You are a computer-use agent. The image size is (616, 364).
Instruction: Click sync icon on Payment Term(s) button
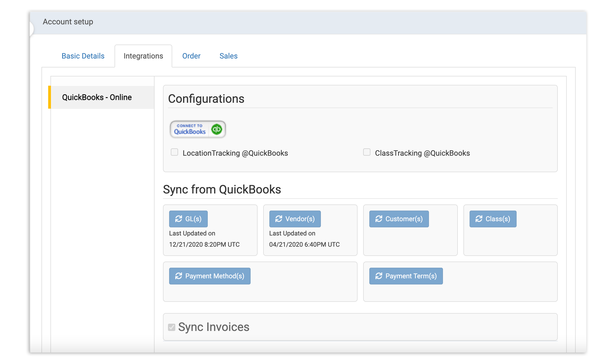(x=379, y=276)
